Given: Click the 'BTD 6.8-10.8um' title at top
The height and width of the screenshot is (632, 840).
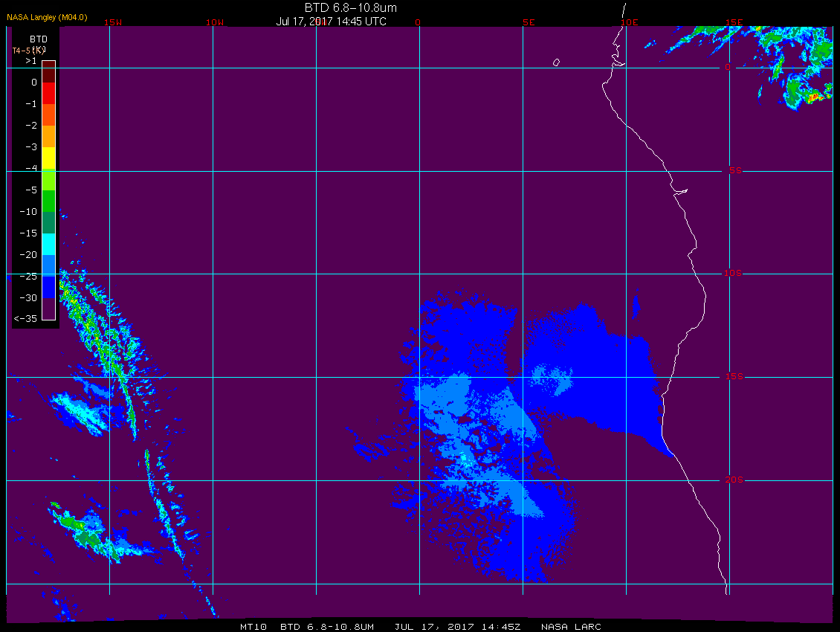Looking at the screenshot, I should point(351,8).
